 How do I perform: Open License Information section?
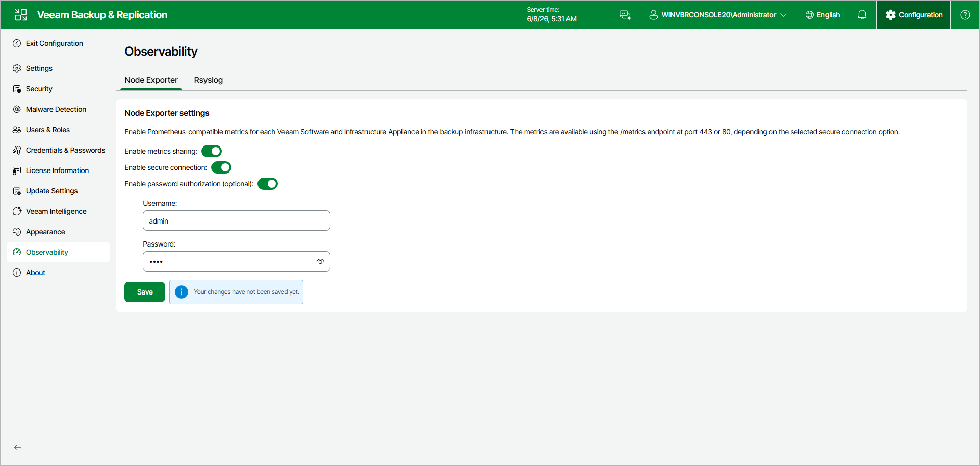pyautogui.click(x=58, y=170)
